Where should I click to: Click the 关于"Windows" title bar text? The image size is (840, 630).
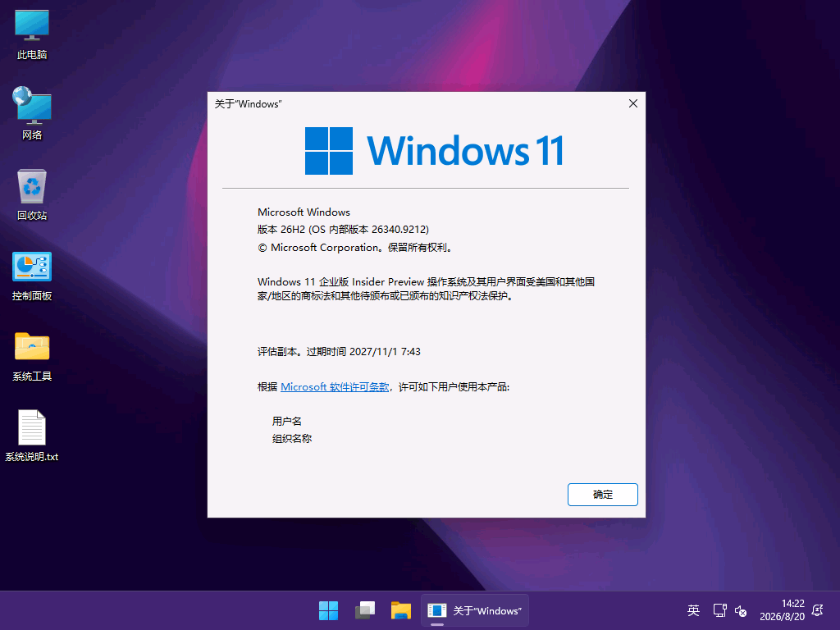[x=248, y=104]
